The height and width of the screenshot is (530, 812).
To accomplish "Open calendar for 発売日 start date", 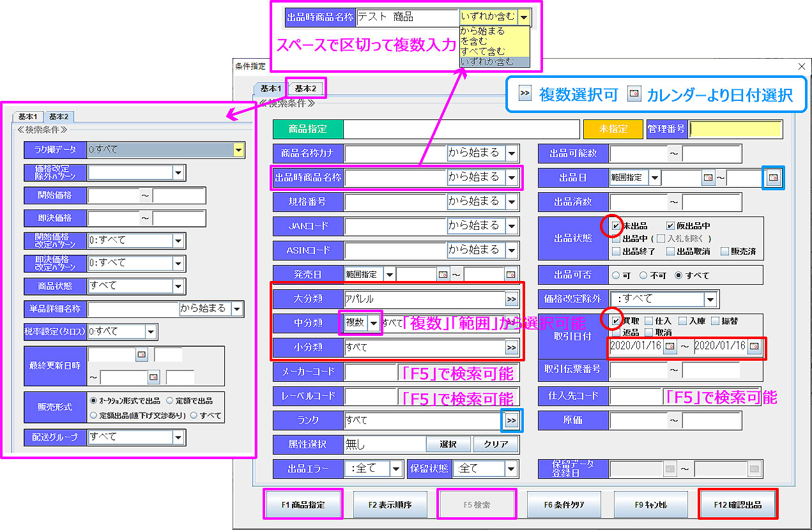I will click(x=443, y=275).
